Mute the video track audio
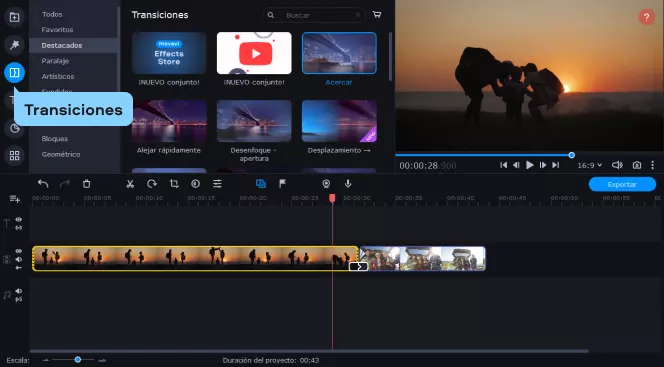664x367 pixels. click(19, 259)
